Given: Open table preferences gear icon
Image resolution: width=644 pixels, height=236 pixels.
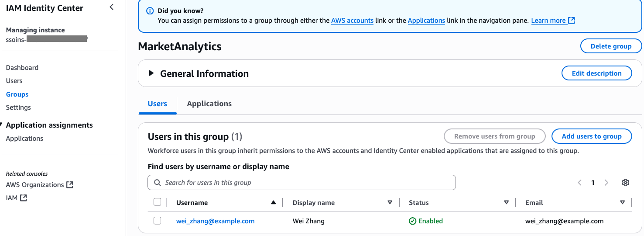Looking at the screenshot, I should (625, 183).
